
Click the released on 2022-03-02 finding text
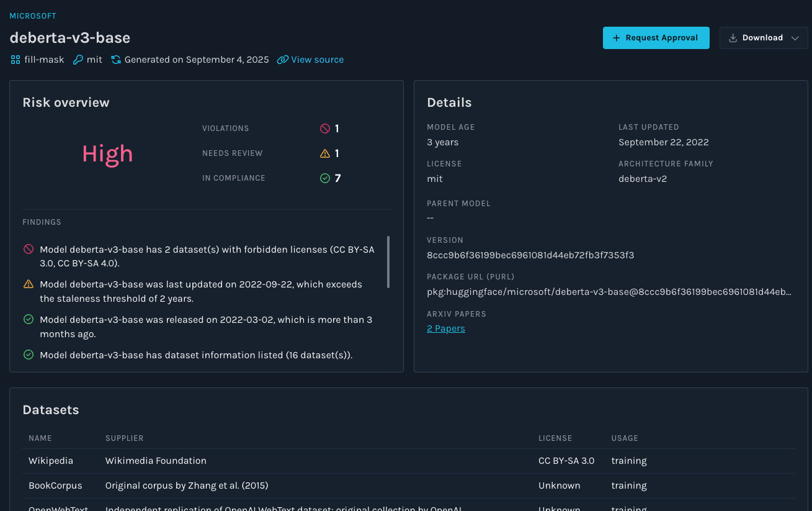click(x=206, y=327)
